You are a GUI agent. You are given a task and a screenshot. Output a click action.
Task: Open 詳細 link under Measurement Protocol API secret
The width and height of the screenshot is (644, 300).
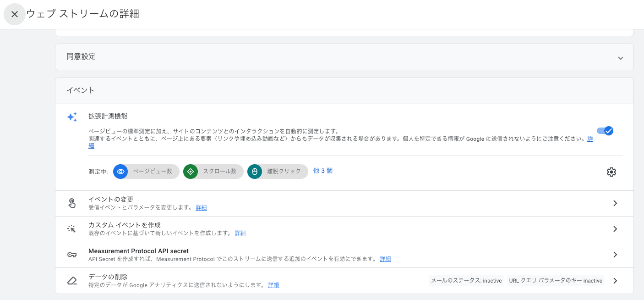tap(385, 259)
